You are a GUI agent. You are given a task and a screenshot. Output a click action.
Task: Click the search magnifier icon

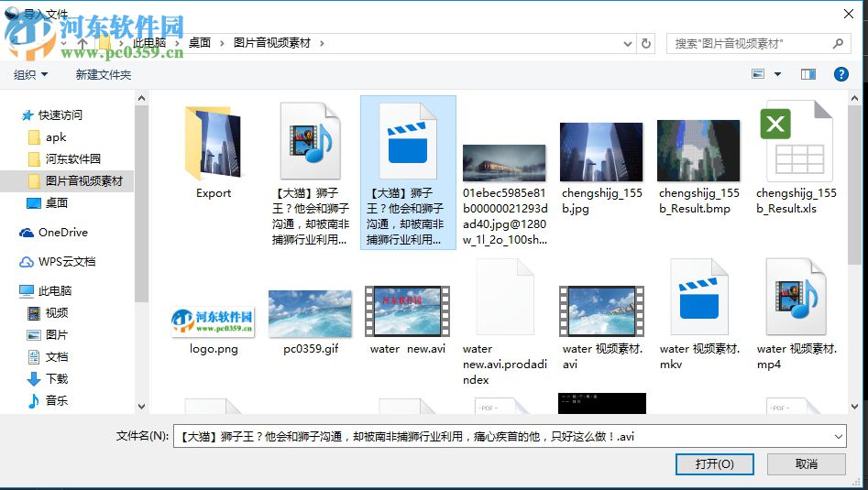[x=838, y=43]
